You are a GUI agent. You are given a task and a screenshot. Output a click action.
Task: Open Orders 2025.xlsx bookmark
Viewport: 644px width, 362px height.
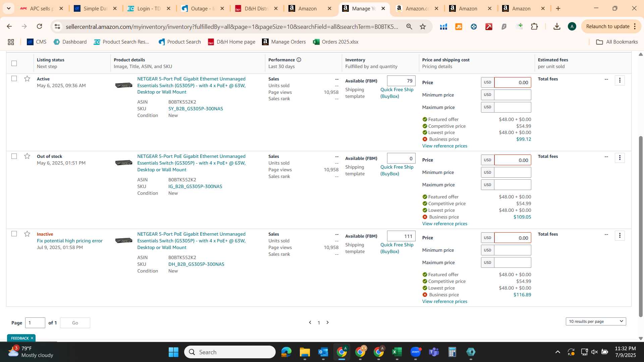coord(336,42)
